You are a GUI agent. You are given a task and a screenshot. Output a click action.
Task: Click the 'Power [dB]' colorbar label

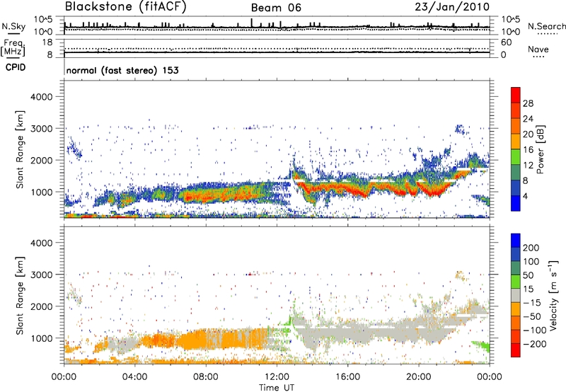[541, 149]
